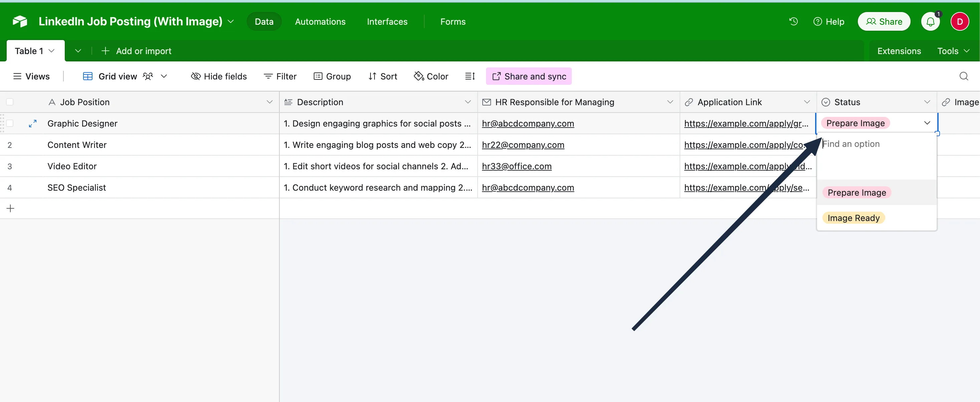Viewport: 980px width, 402px height.
Task: Open HR Responsible for Managing column menu
Action: (x=670, y=102)
